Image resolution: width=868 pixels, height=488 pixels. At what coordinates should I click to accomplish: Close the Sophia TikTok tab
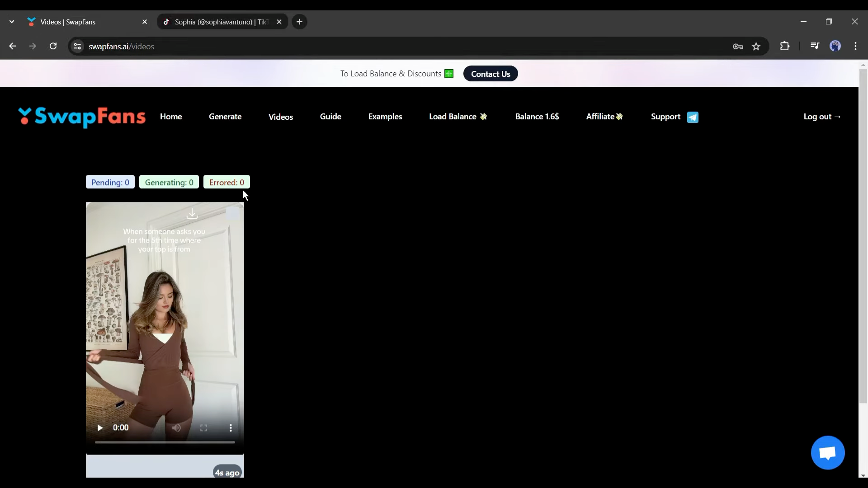279,22
